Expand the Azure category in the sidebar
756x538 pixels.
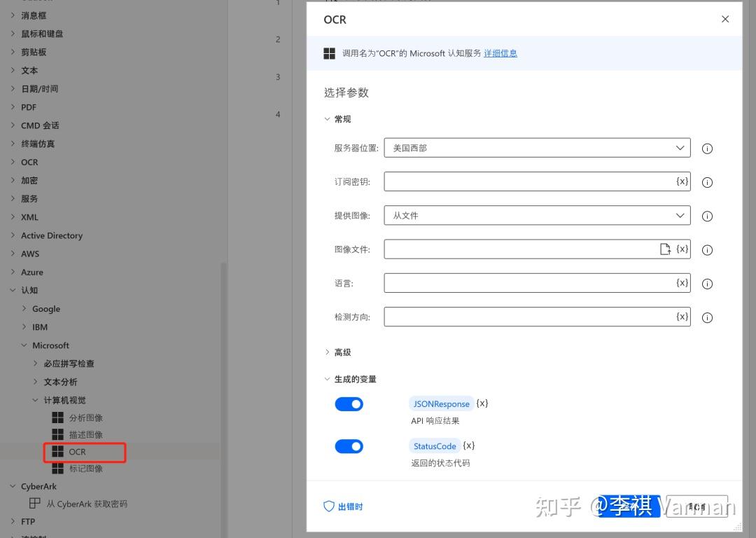click(33, 272)
